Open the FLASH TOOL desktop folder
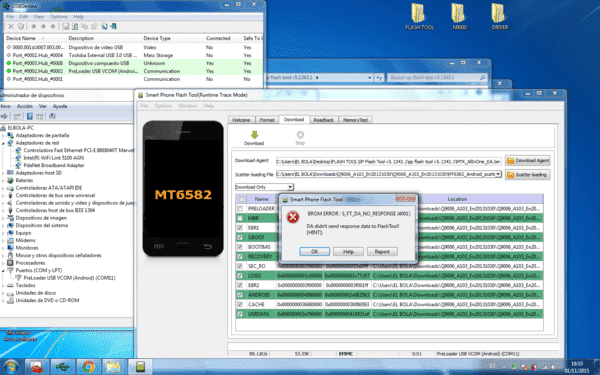This screenshot has width=600, height=375. pos(419,16)
